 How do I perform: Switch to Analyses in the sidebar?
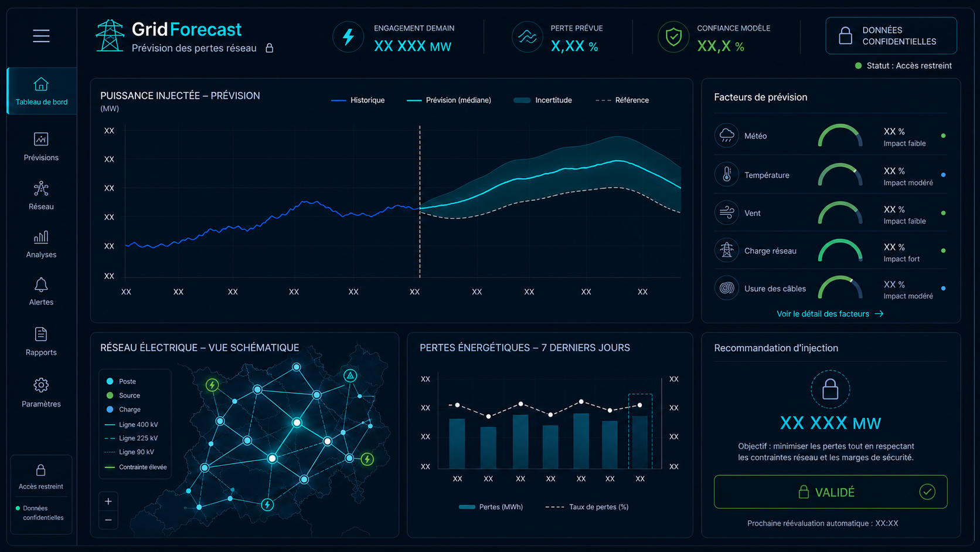(x=41, y=244)
